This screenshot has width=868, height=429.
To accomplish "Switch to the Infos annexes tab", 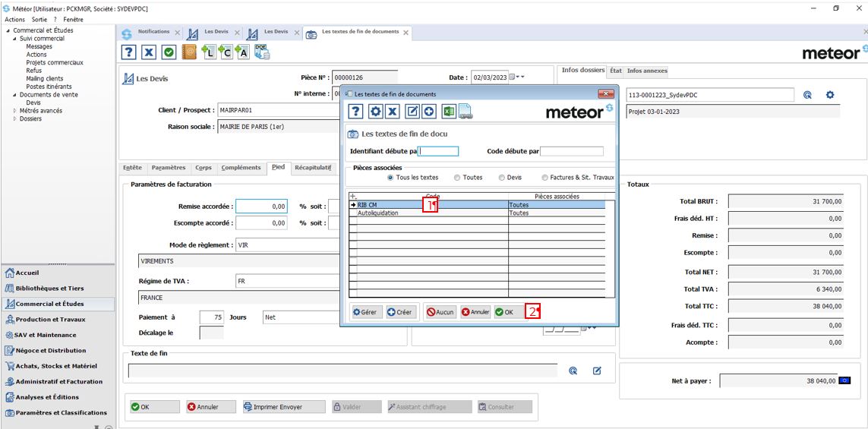I will [646, 71].
